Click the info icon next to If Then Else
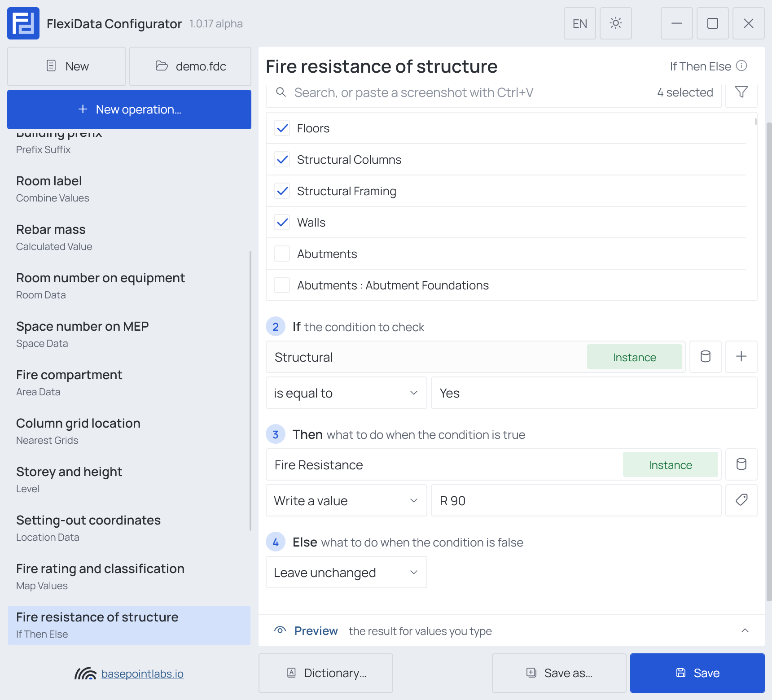The height and width of the screenshot is (700, 772). [x=742, y=66]
